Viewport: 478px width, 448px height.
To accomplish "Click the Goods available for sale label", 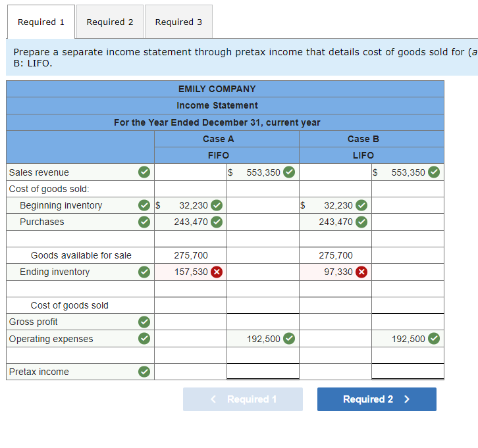I will point(81,255).
